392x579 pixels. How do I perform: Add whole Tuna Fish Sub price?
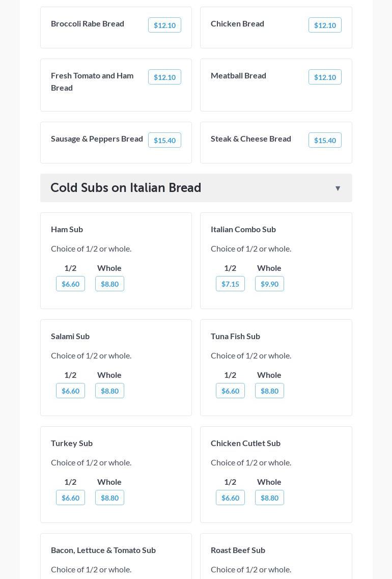[x=269, y=391]
